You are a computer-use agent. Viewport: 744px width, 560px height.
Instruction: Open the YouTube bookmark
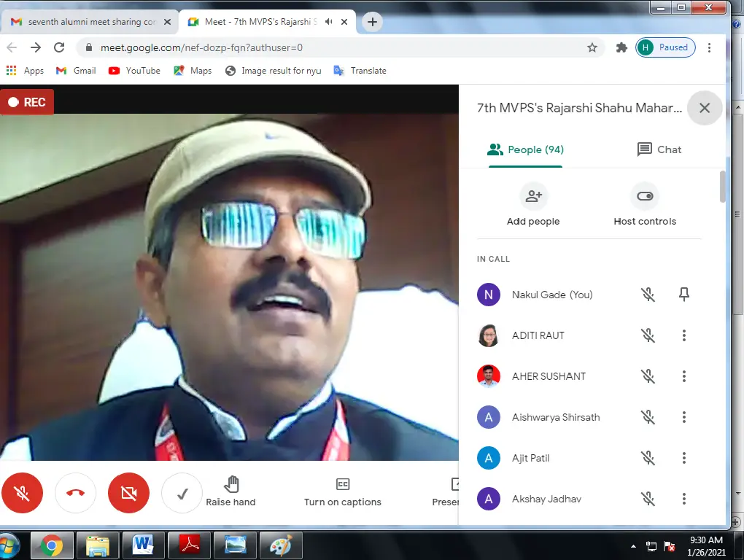click(134, 71)
